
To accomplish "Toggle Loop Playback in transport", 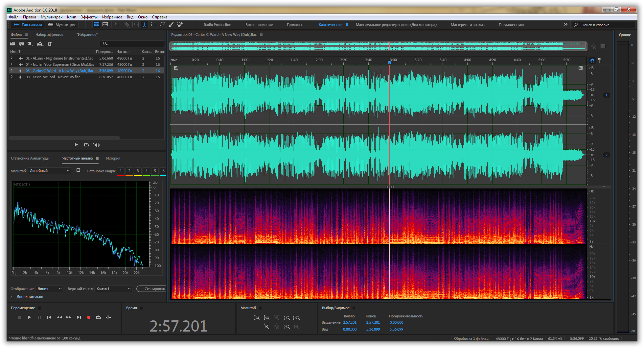I will 99,317.
